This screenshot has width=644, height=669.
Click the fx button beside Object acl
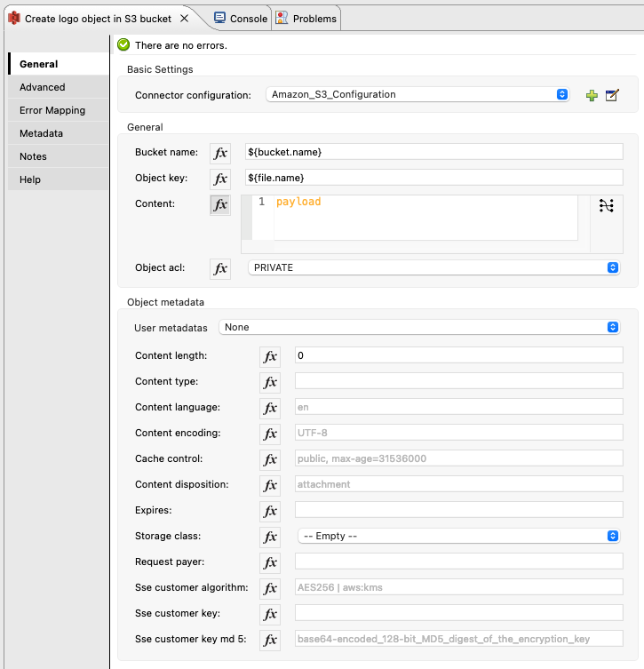pyautogui.click(x=220, y=268)
